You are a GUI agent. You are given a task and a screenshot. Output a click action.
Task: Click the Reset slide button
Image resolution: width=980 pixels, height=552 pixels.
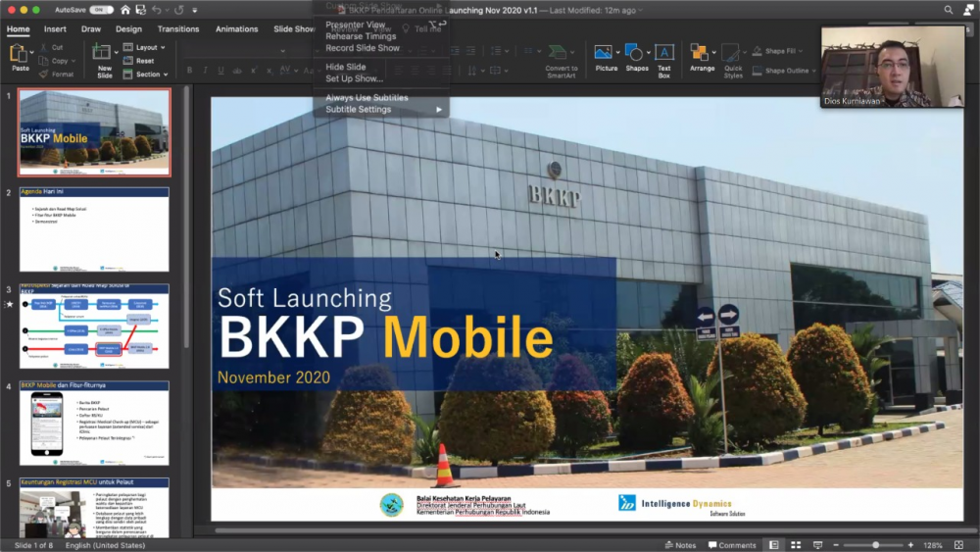coord(139,61)
